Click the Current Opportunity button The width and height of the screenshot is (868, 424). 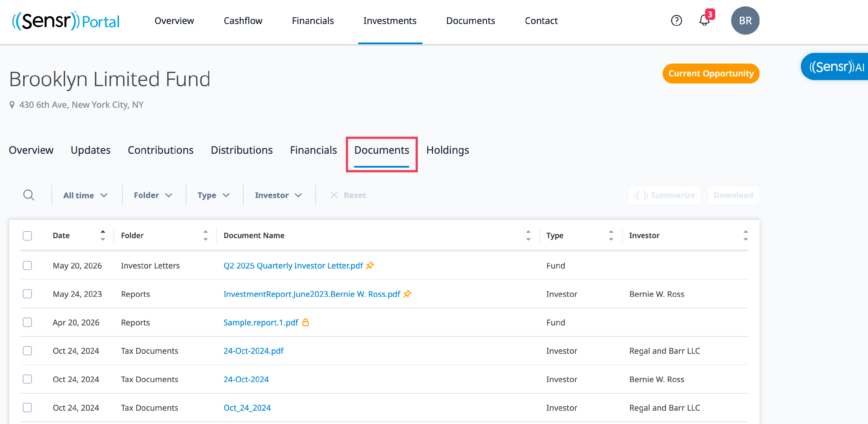711,73
